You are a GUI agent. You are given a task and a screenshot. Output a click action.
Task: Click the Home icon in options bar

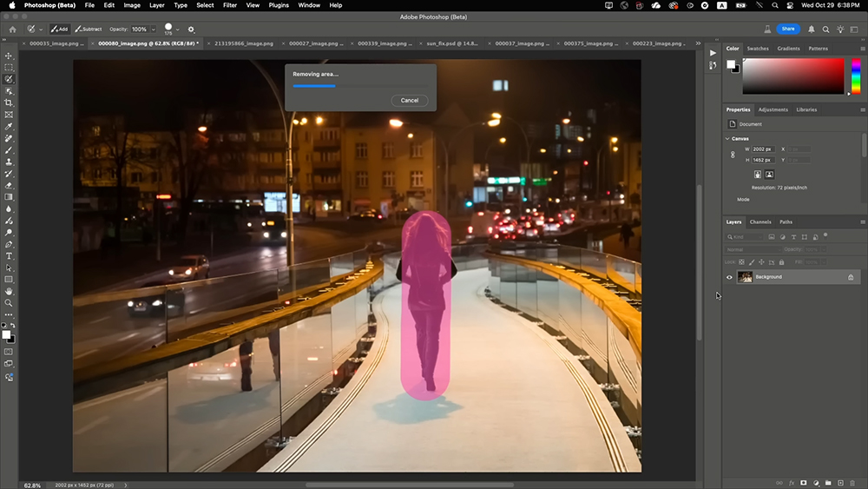click(12, 29)
